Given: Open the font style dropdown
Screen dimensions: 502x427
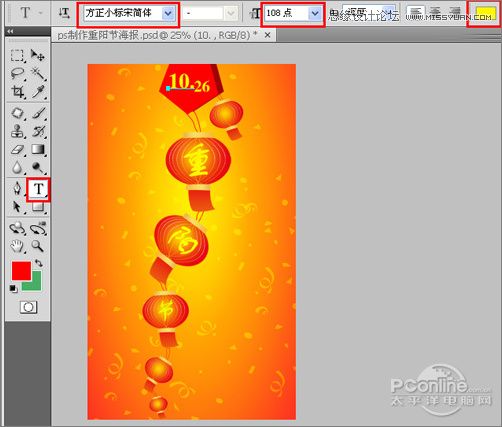Looking at the screenshot, I should tap(231, 14).
